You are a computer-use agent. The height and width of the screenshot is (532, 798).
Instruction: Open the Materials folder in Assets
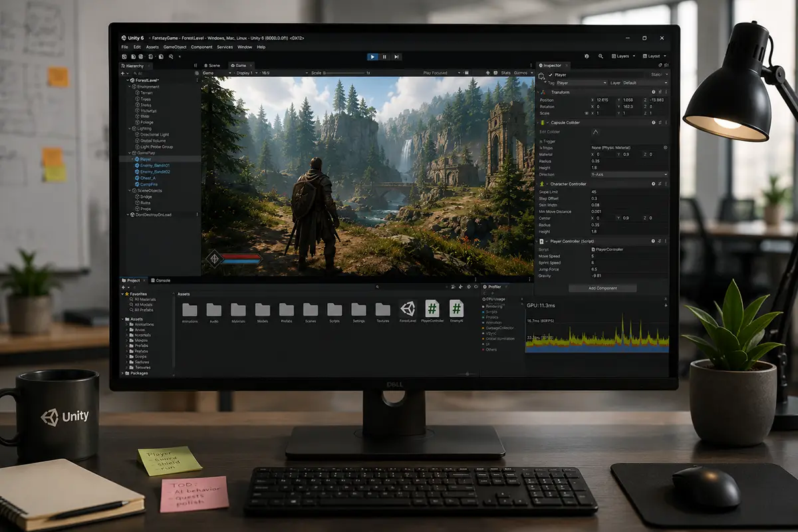[238, 313]
